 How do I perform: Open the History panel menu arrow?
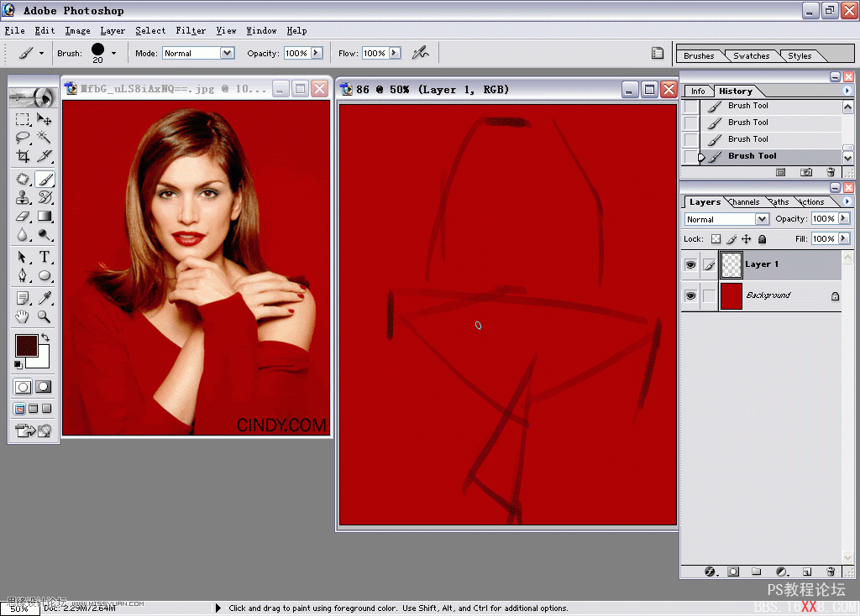(x=847, y=91)
